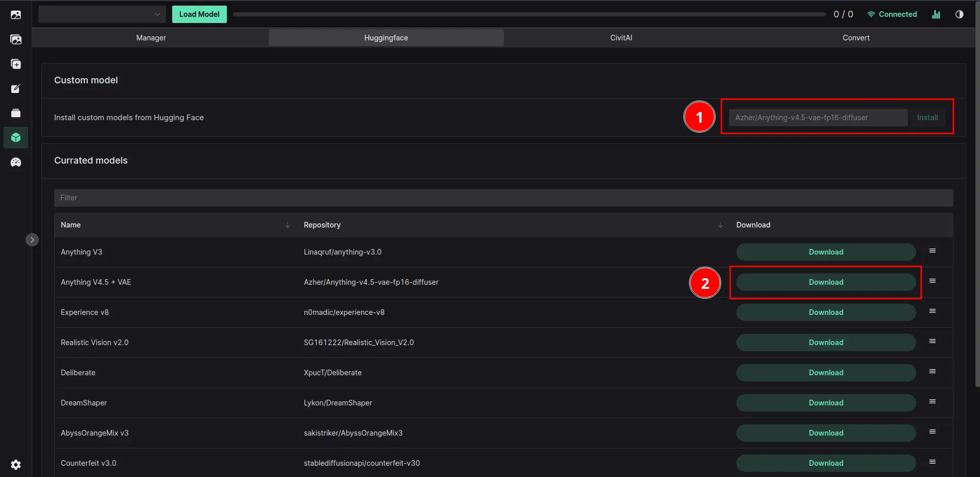Click the Download column header

click(753, 225)
